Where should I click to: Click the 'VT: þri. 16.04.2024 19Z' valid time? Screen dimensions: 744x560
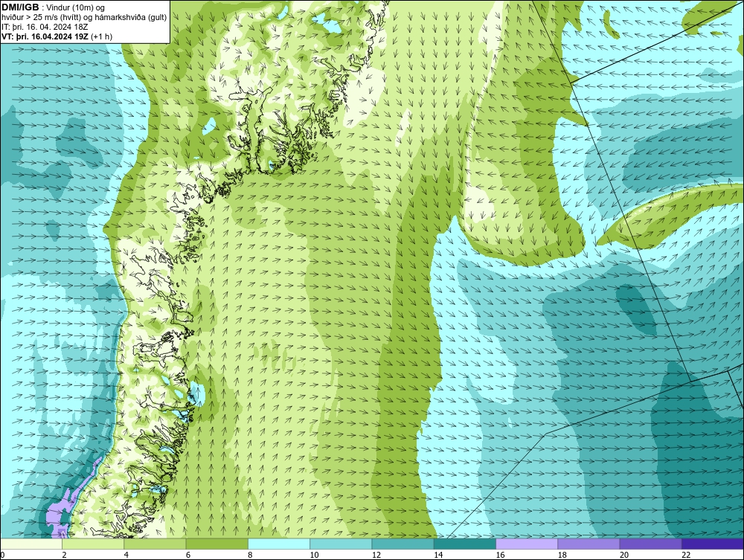(x=45, y=36)
